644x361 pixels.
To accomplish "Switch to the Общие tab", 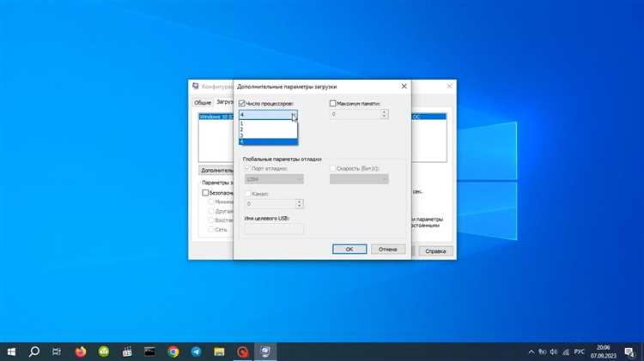I will point(203,103).
